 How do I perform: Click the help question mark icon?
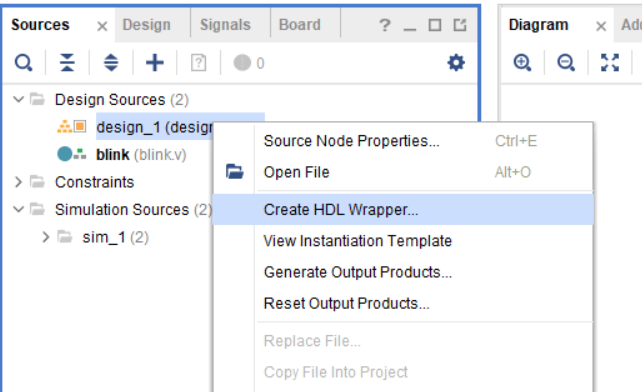384,25
